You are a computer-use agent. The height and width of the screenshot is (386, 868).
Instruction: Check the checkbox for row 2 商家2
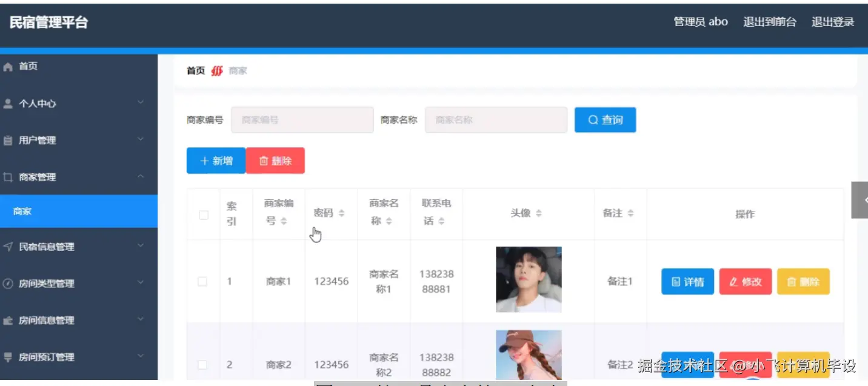pos(203,364)
